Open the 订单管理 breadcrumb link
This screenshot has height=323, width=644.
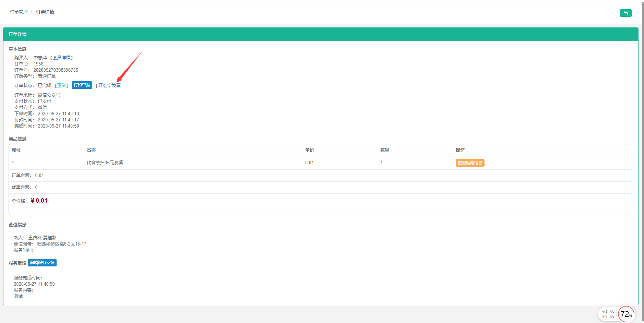click(19, 12)
